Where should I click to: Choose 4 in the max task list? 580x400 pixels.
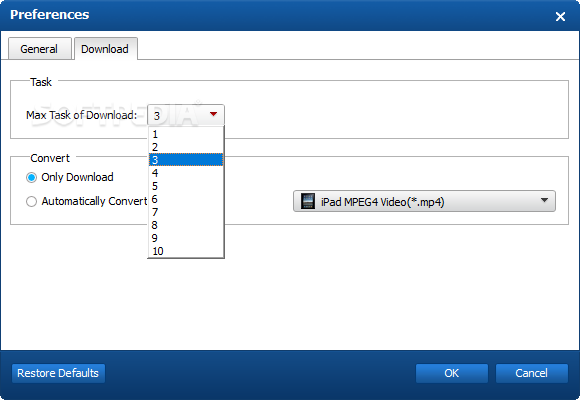point(186,173)
